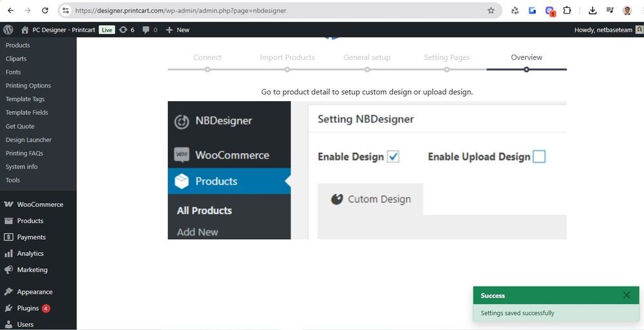
Task: Open browser downloads icon
Action: (x=592, y=10)
